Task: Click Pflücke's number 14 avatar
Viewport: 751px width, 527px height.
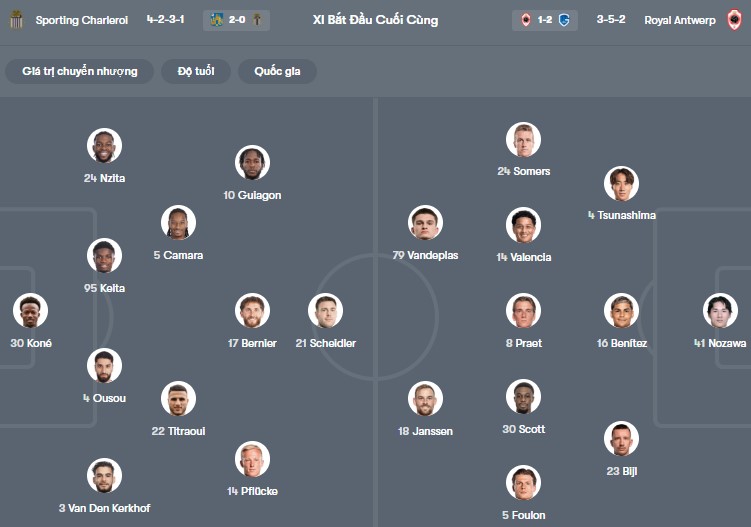Action: pos(252,459)
